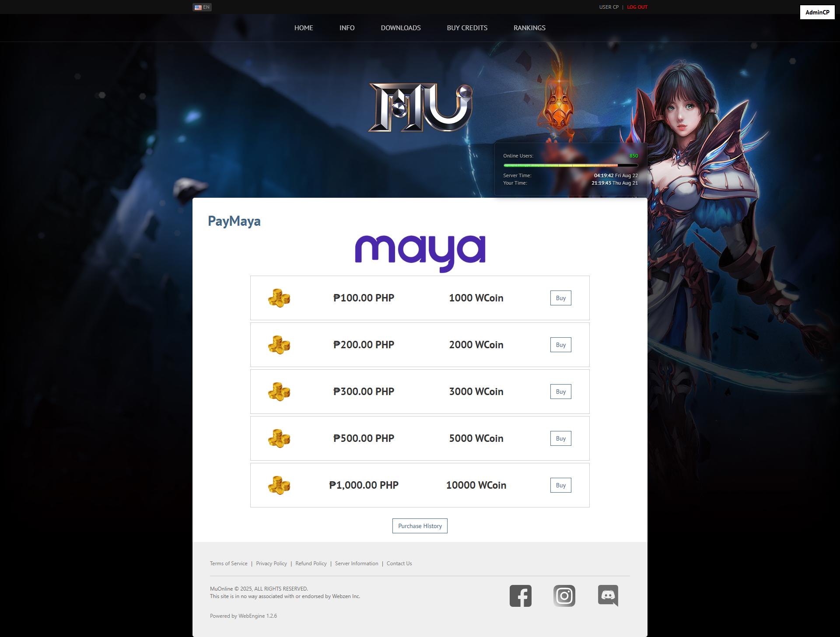This screenshot has width=840, height=637.
Task: Open the EN language selector
Action: (202, 7)
